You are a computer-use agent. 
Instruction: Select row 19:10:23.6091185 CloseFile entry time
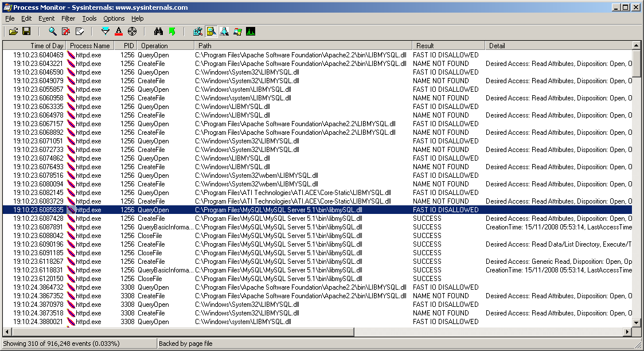tap(38, 253)
